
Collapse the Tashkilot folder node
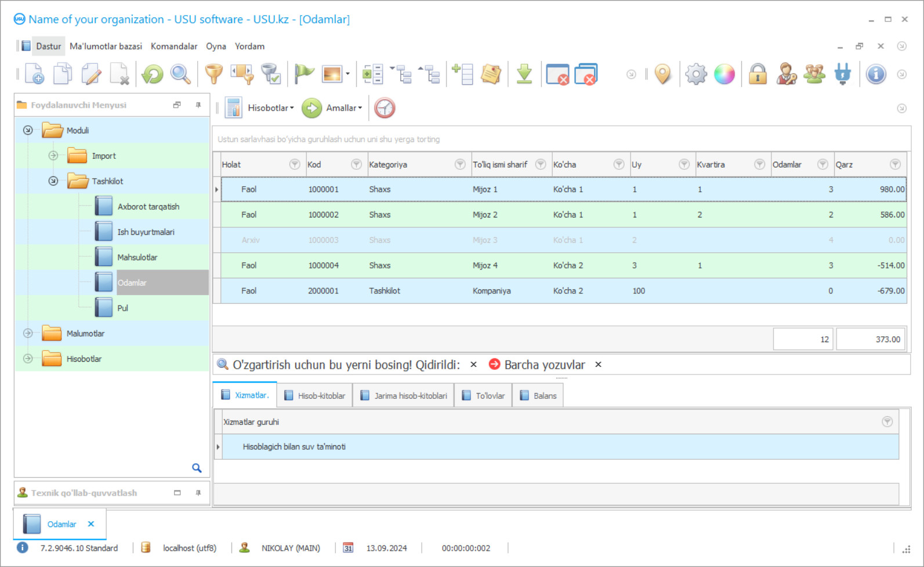tap(53, 181)
